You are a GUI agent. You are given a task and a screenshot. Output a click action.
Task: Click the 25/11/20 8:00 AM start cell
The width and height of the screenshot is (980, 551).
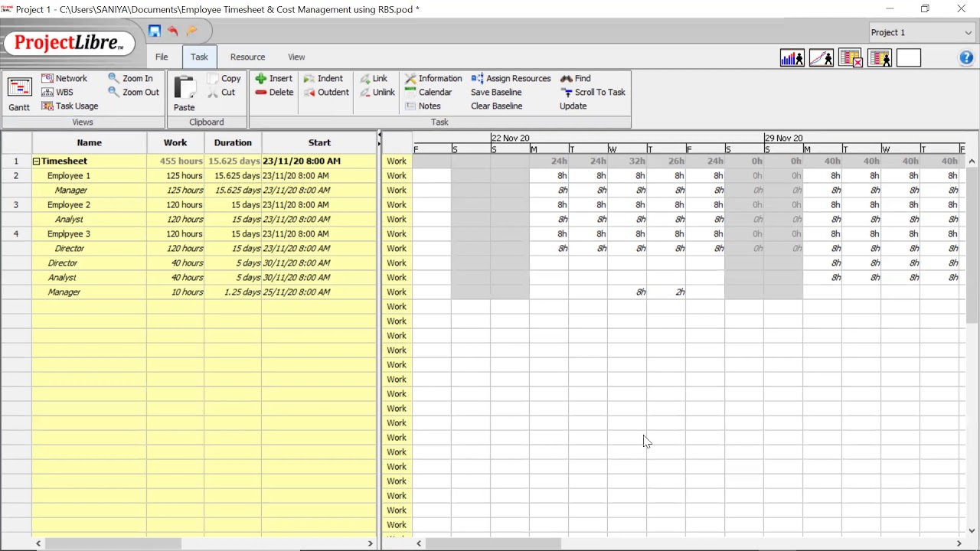click(319, 292)
